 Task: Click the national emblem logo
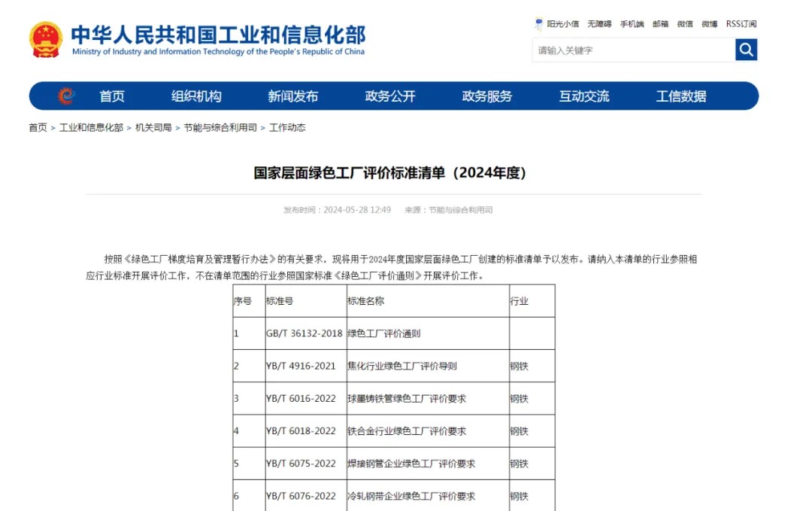(x=46, y=39)
